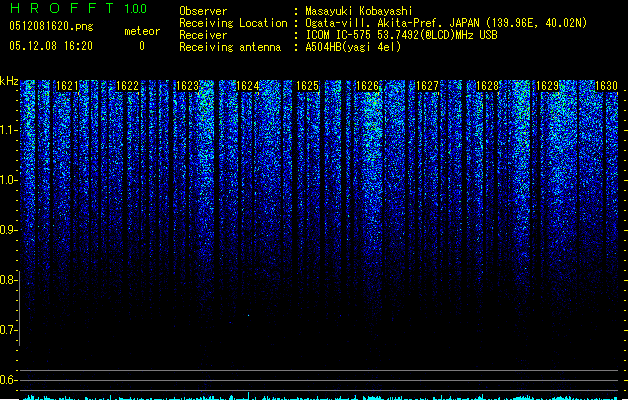Click the 'Receiving antenna' label
The height and width of the screenshot is (400, 629).
point(230,47)
